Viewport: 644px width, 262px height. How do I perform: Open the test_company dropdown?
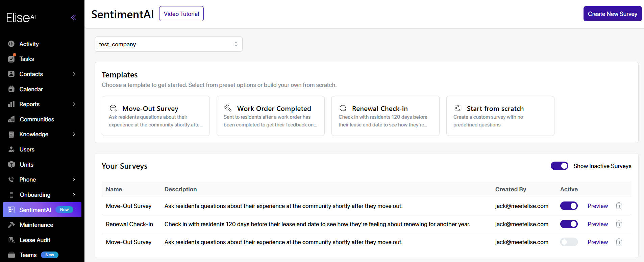pyautogui.click(x=169, y=44)
